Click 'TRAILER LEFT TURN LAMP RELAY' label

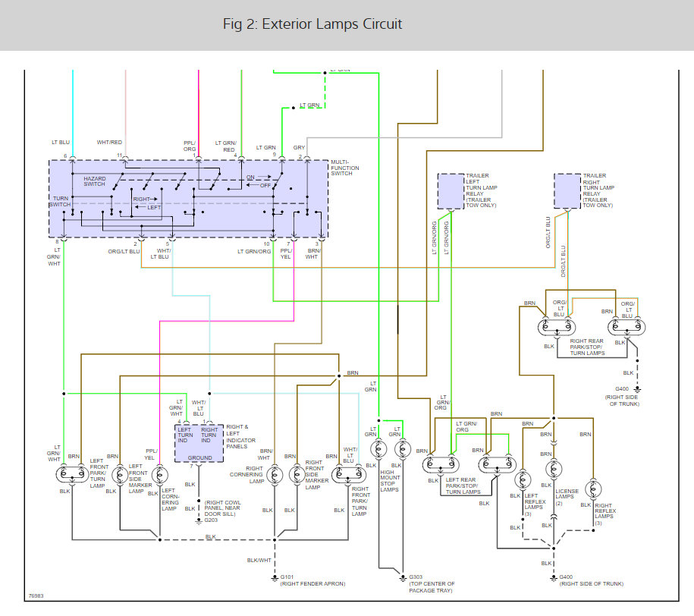[482, 190]
